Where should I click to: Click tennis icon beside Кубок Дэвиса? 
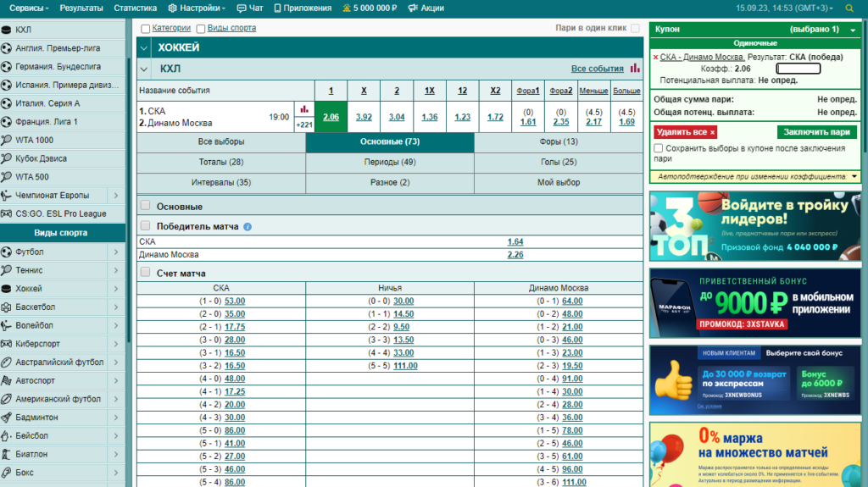click(7, 158)
